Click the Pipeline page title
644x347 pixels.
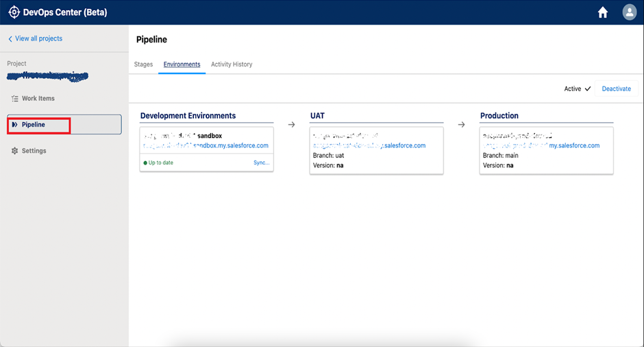pos(151,40)
